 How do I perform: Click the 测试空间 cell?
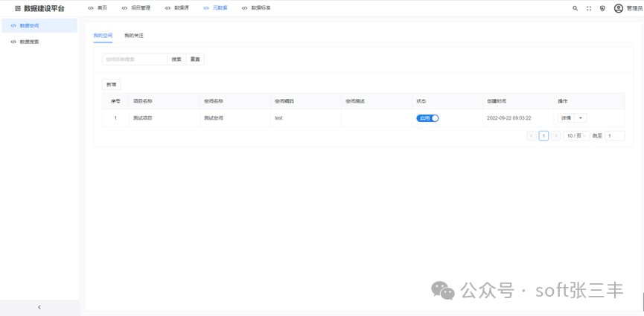pyautogui.click(x=235, y=118)
